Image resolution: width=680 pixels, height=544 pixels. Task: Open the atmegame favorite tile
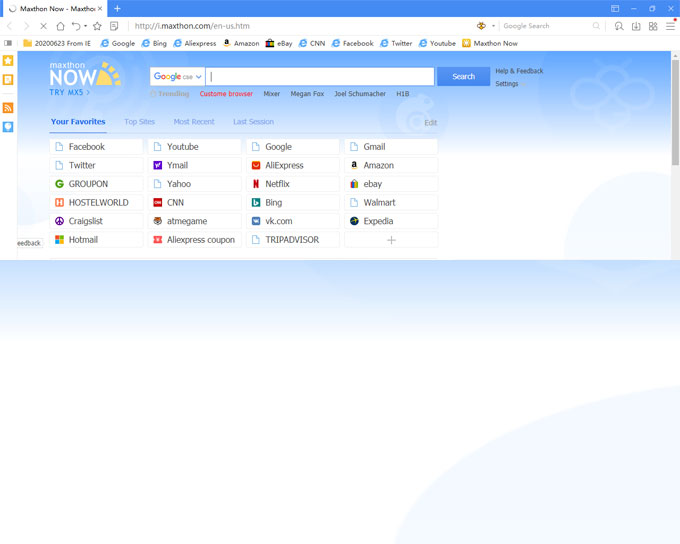(195, 221)
